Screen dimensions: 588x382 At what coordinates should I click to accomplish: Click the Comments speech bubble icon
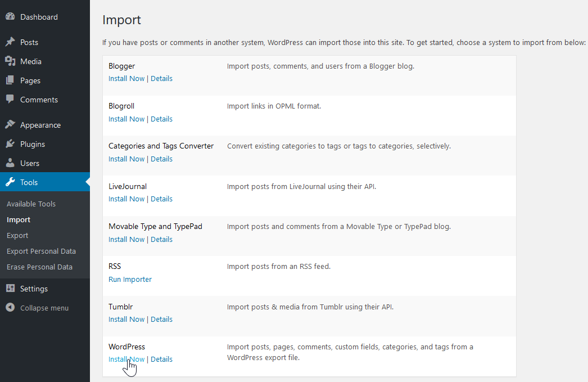point(10,100)
